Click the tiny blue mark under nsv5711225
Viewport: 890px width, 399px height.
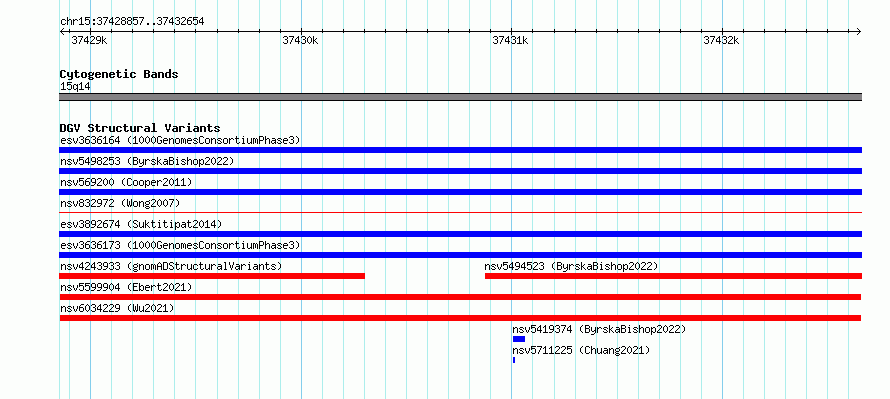point(514,360)
